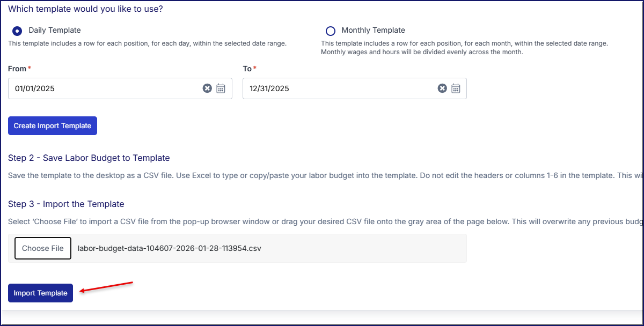
Task: Click the selected labor-budget-data CSV file name
Action: point(170,248)
